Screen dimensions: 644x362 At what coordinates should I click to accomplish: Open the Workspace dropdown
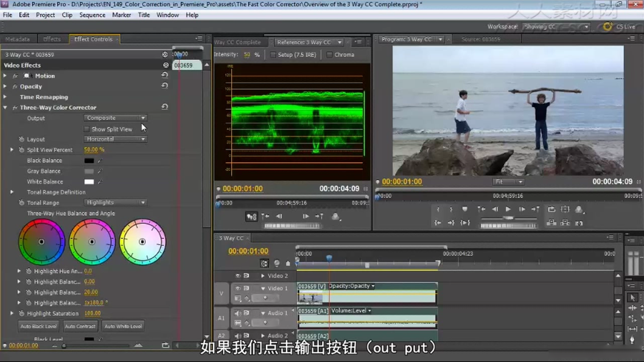[x=556, y=27]
